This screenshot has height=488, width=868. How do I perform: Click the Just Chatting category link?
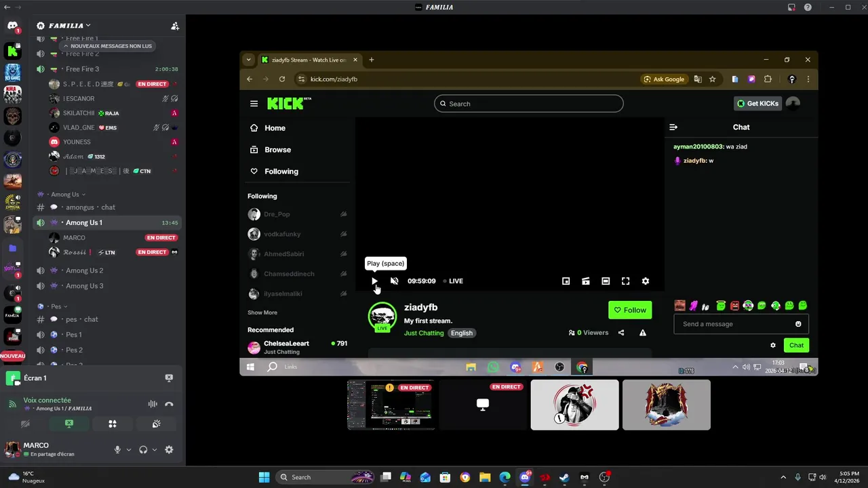pos(424,333)
